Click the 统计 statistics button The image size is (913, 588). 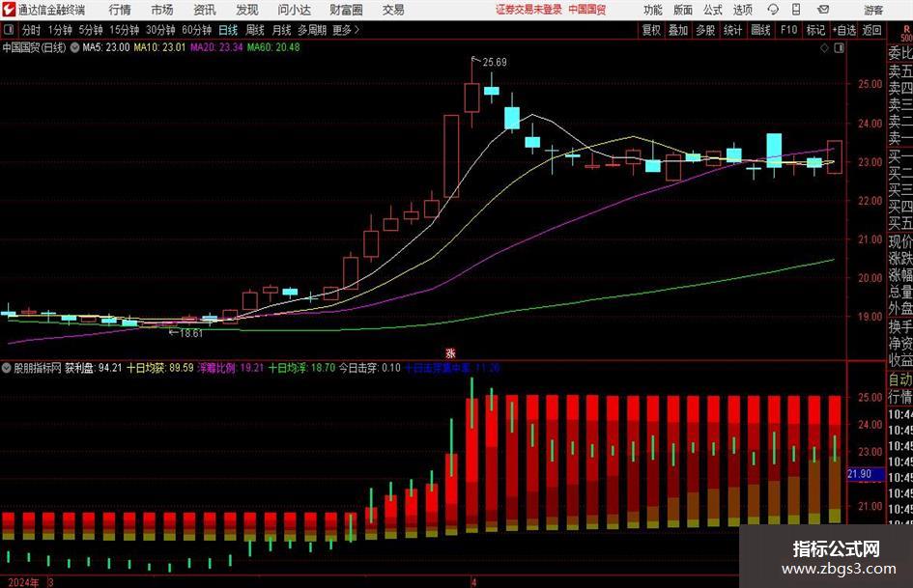[x=732, y=30]
